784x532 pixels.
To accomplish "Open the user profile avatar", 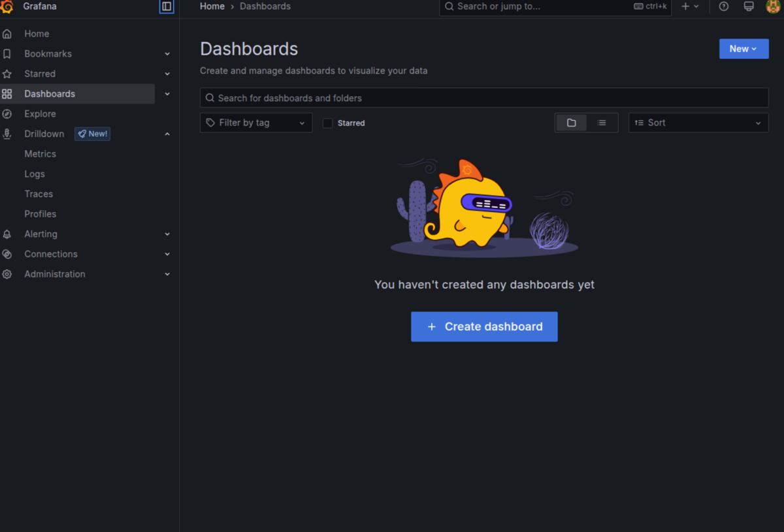I will click(x=773, y=7).
